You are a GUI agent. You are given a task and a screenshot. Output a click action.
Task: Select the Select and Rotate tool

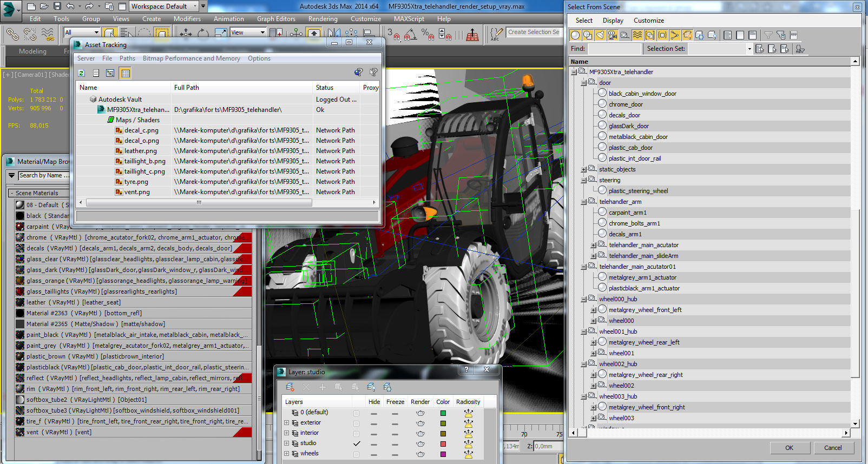[x=203, y=34]
